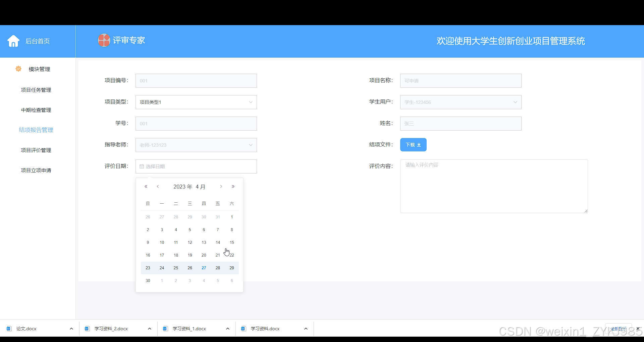Image resolution: width=644 pixels, height=342 pixels.
Task: Go to previous month in calendar
Action: [158, 187]
